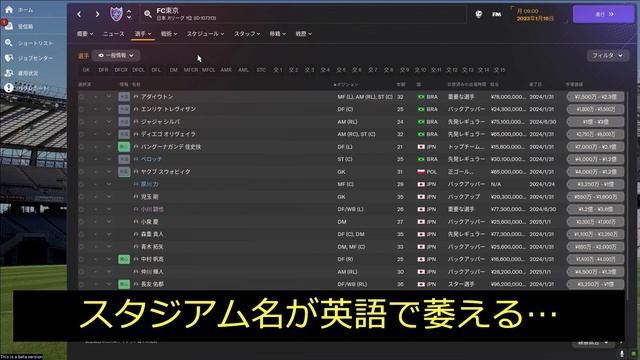Expand the row chevron for 児玉 剛
Viewport: 640px width, 360px height.
pos(109,197)
